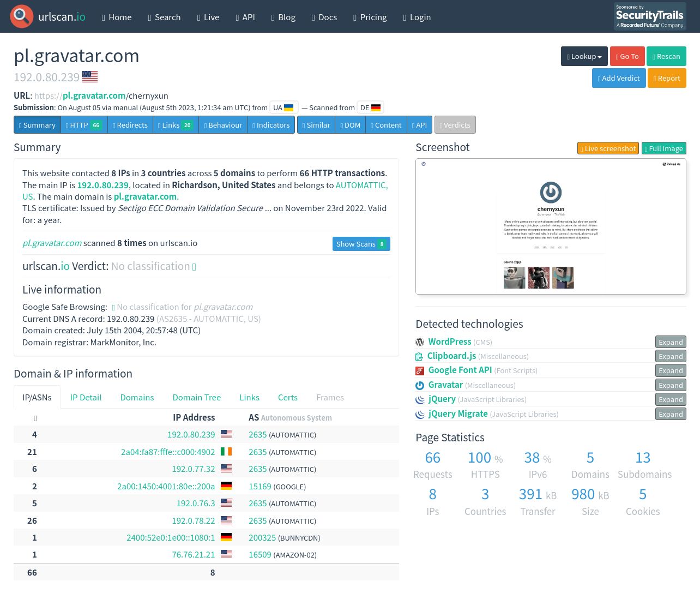Click the US flag beside 192.0.80.239 heading
This screenshot has width=700, height=593.
90,77
